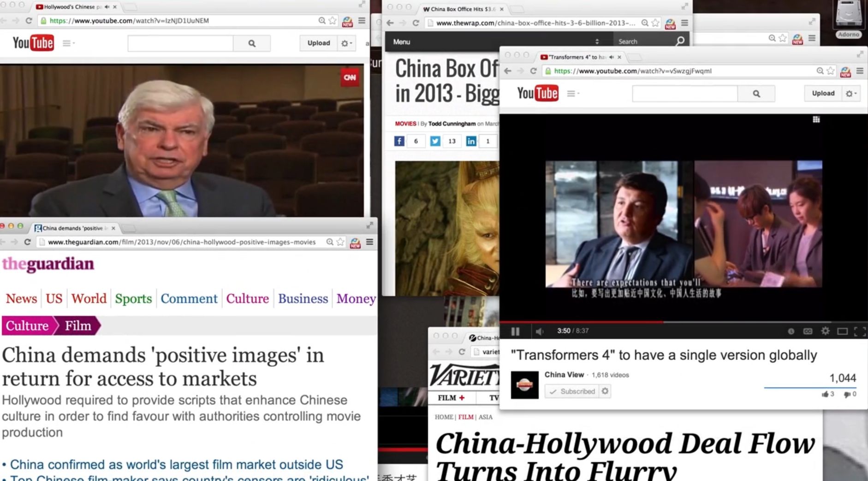Open link about China's largest film market
Viewport: 868px width, 481px height.
pyautogui.click(x=176, y=464)
